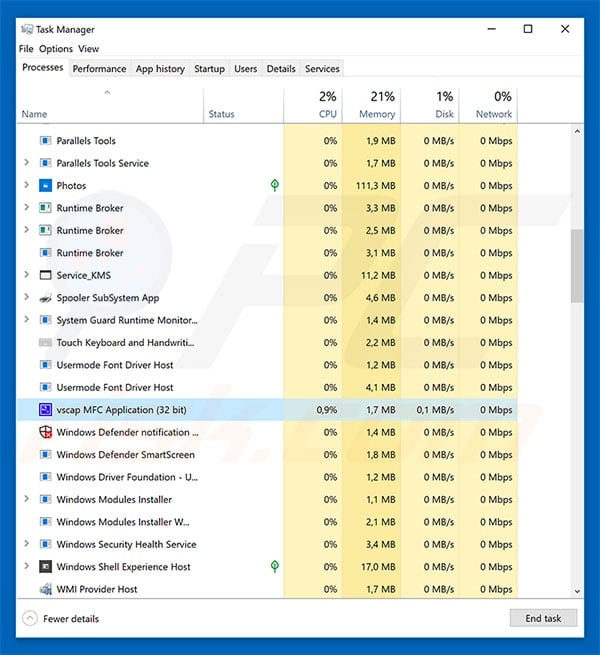Click Photos memory value 111,3 MB

click(x=376, y=185)
